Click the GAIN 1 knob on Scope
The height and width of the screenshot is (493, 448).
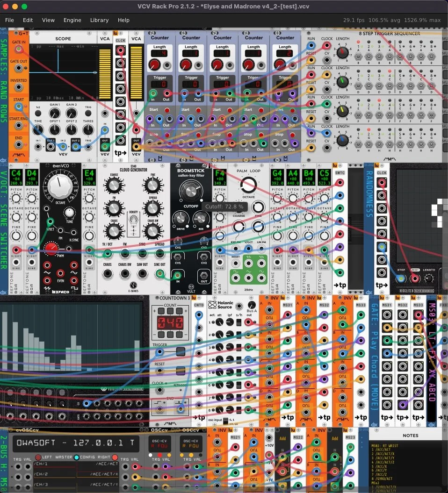pyautogui.click(x=54, y=113)
